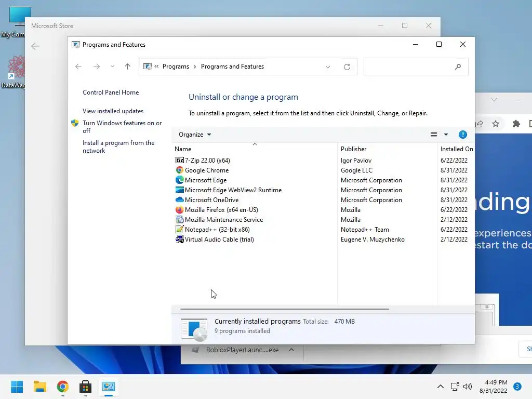Select the Google Chrome program row
Image resolution: width=532 pixels, height=399 pixels.
pos(322,170)
